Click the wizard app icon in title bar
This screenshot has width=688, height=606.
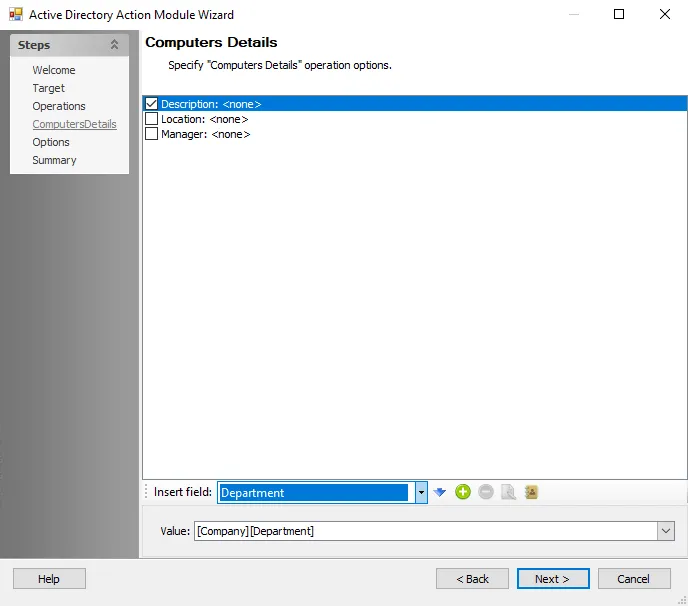(16, 14)
